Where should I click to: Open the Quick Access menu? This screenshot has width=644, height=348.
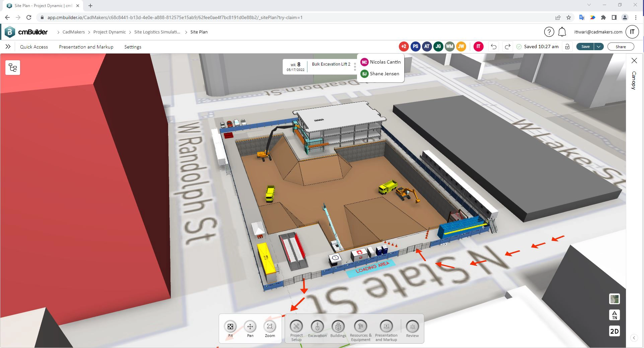coord(34,47)
